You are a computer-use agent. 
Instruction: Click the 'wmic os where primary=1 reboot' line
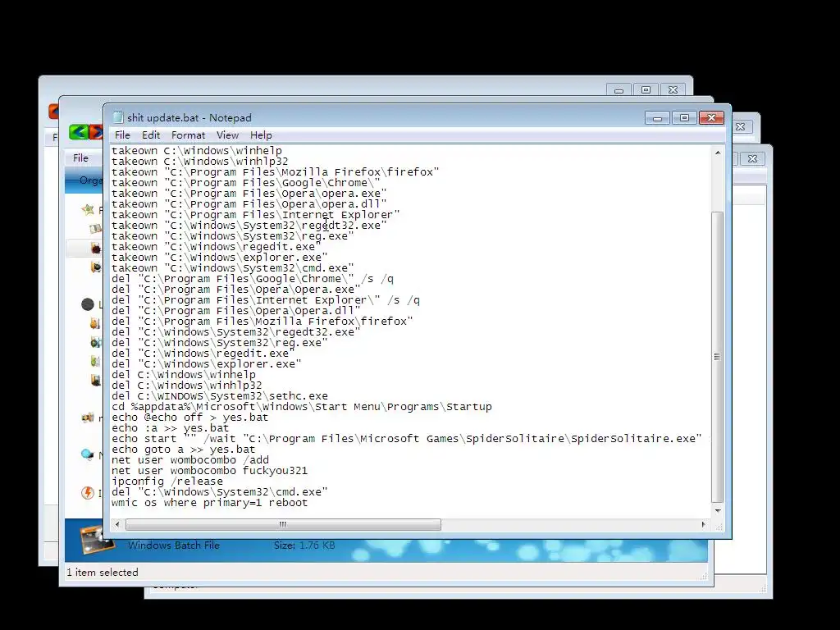[210, 503]
